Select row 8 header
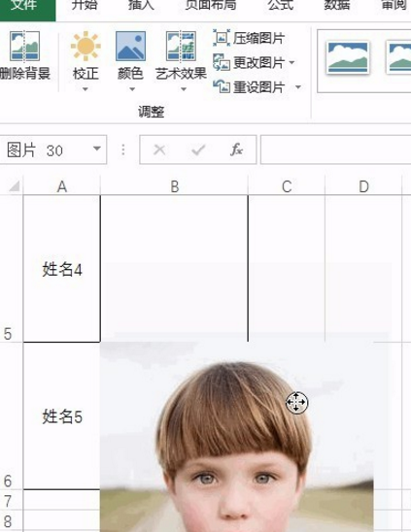The height and width of the screenshot is (532, 411). 12,519
